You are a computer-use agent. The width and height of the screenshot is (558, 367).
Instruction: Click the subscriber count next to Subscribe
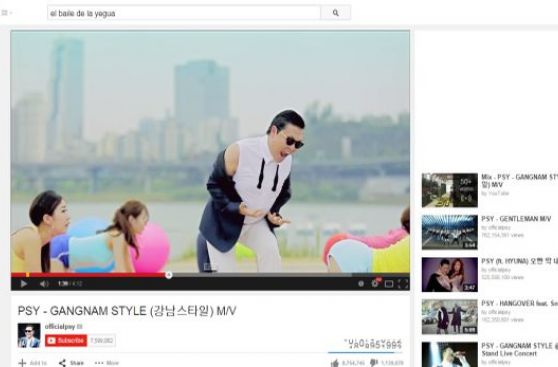(101, 341)
